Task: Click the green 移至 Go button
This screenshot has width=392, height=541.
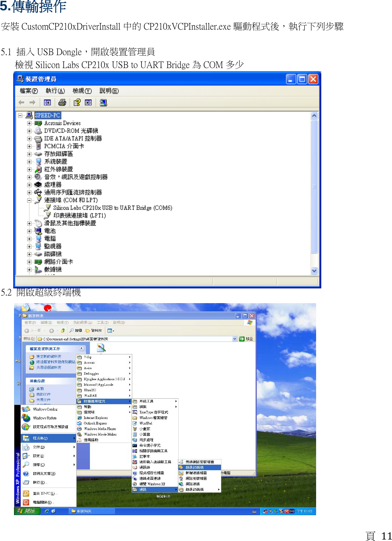Action: (242, 339)
